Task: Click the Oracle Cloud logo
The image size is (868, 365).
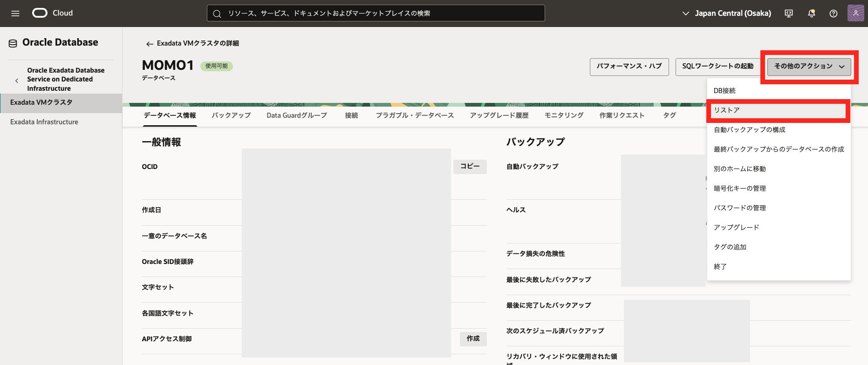Action: [x=40, y=13]
